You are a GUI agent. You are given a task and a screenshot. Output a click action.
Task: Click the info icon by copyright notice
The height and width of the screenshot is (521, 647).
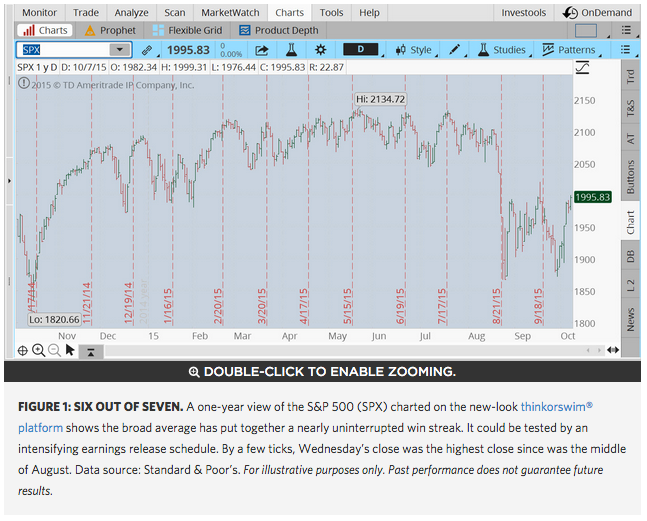[24, 84]
